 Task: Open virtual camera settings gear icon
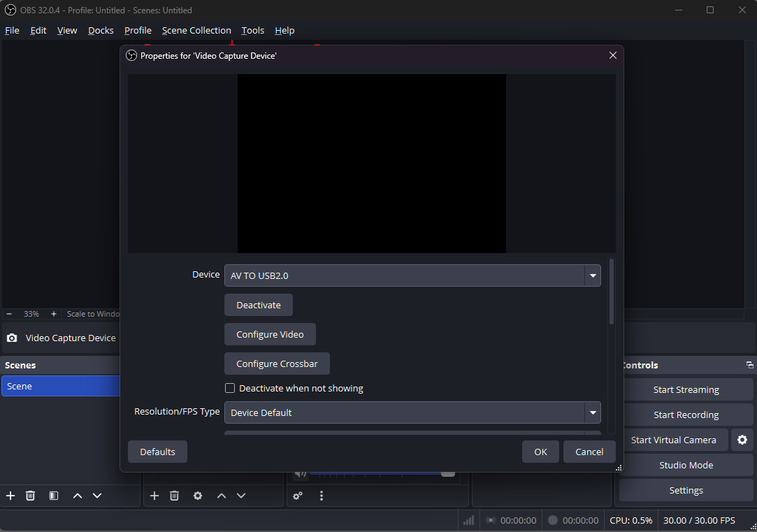[742, 440]
